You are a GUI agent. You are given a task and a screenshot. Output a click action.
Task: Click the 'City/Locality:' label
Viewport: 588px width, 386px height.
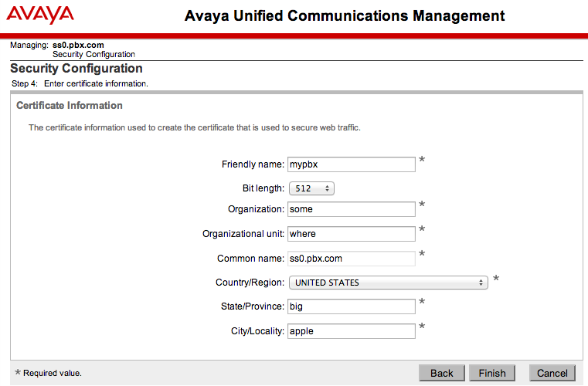tap(257, 331)
